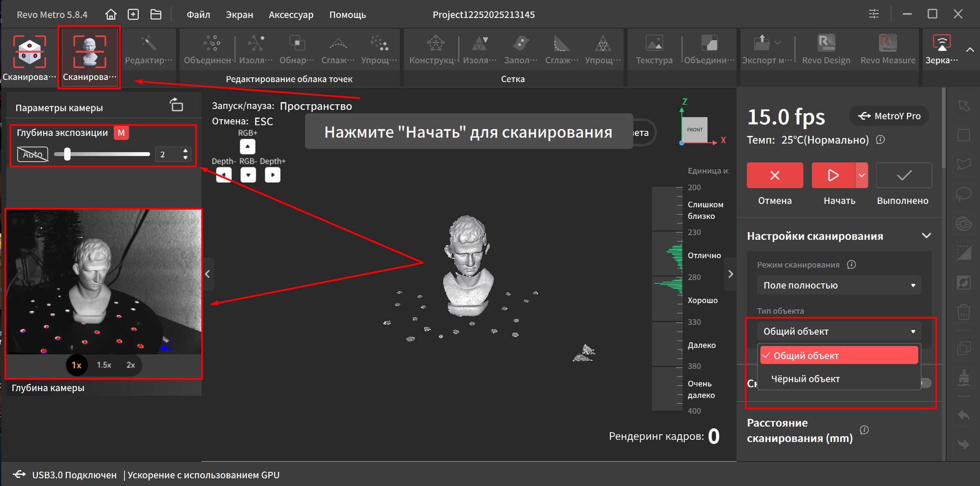
Task: Click the new project plus icon
Action: pyautogui.click(x=133, y=15)
